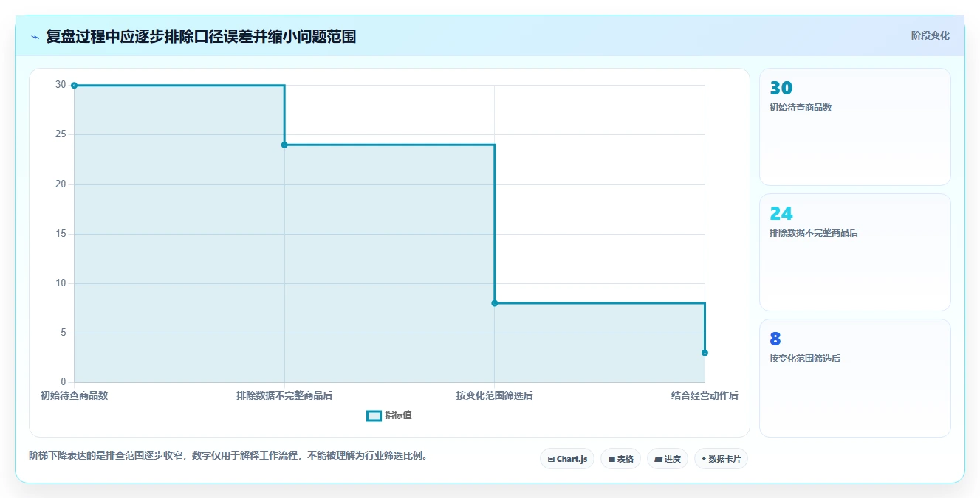Click the footnote text about 阶梯下降
The image size is (980, 498).
point(228,455)
